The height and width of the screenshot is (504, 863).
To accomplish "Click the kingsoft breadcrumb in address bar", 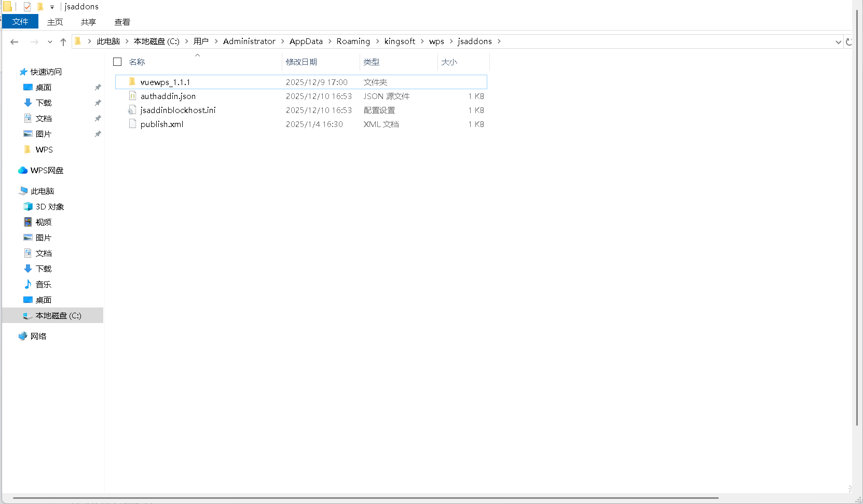I will click(399, 41).
